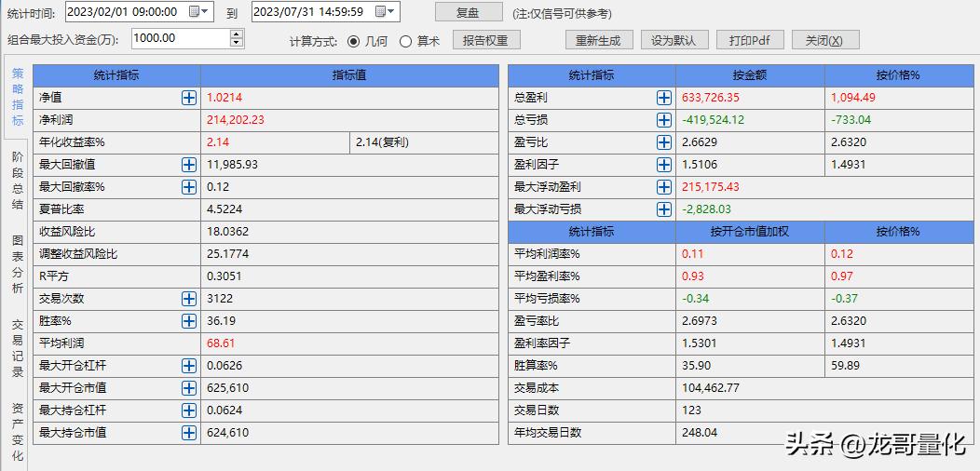Open the start date calendar dropdown
Image resolution: width=980 pixels, height=471 pixels.
pos(198,11)
